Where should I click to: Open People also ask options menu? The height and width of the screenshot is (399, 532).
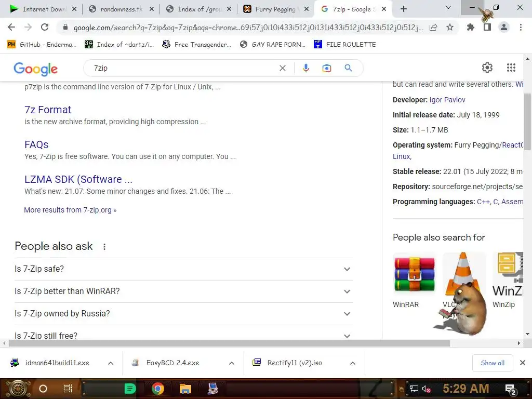coord(104,247)
